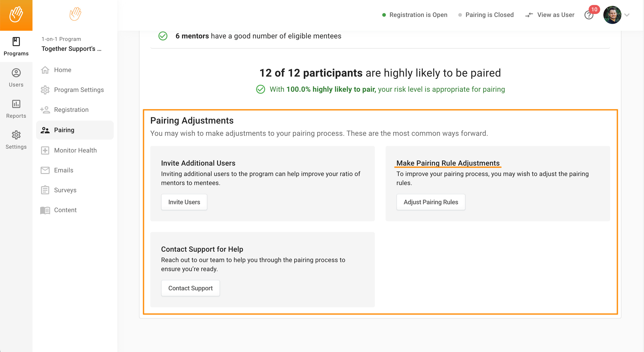The width and height of the screenshot is (644, 352).
Task: Open the global Settings gear icon
Action: [16, 135]
